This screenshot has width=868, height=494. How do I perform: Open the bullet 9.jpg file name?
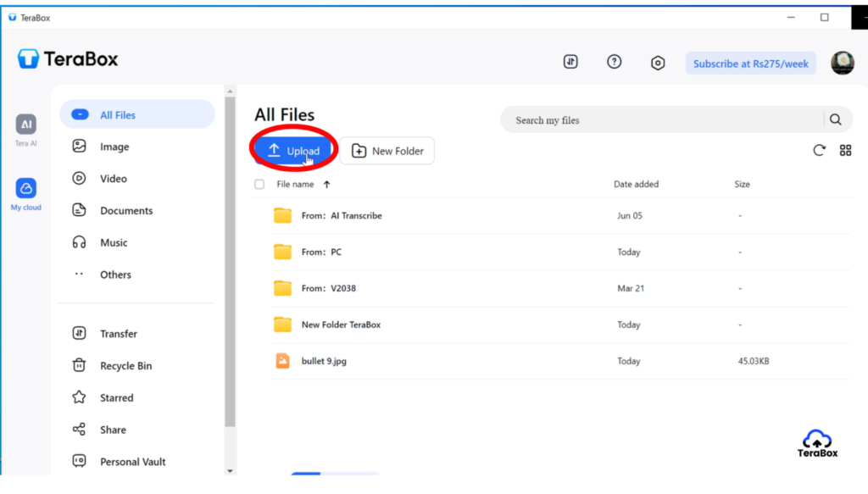click(324, 361)
